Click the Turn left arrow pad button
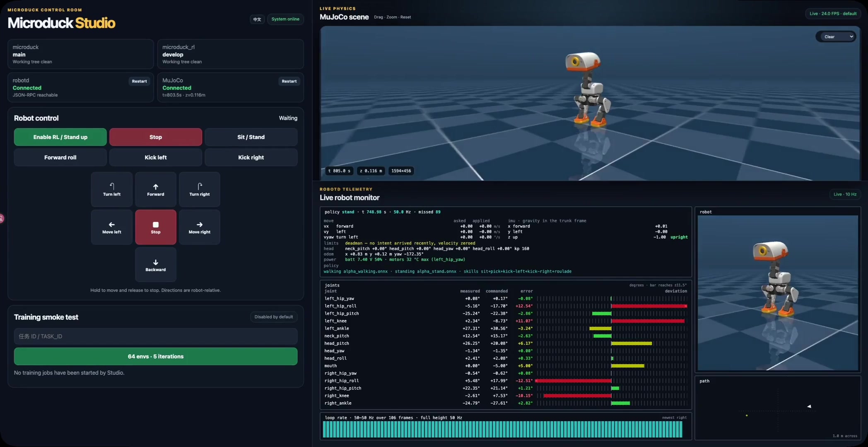Screen dimensions: 868x447 (x=111, y=190)
